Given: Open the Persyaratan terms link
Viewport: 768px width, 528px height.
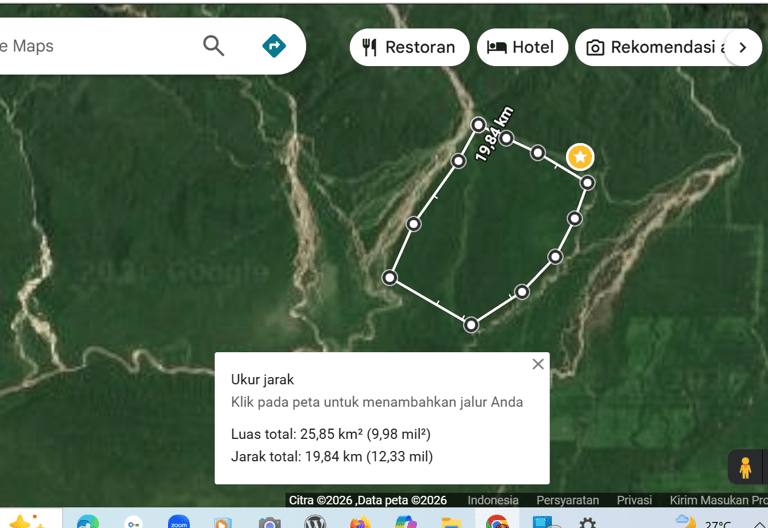Looking at the screenshot, I should (567, 500).
